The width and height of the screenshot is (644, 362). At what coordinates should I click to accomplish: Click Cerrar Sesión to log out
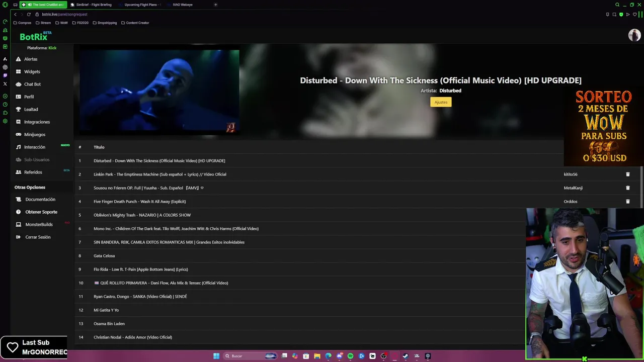pyautogui.click(x=38, y=237)
